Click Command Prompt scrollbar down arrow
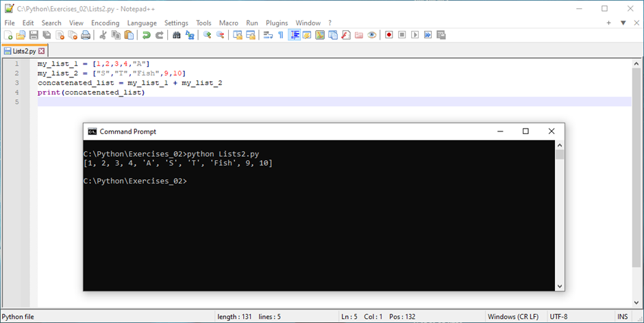Screen dimensions: 644x323 point(560,287)
